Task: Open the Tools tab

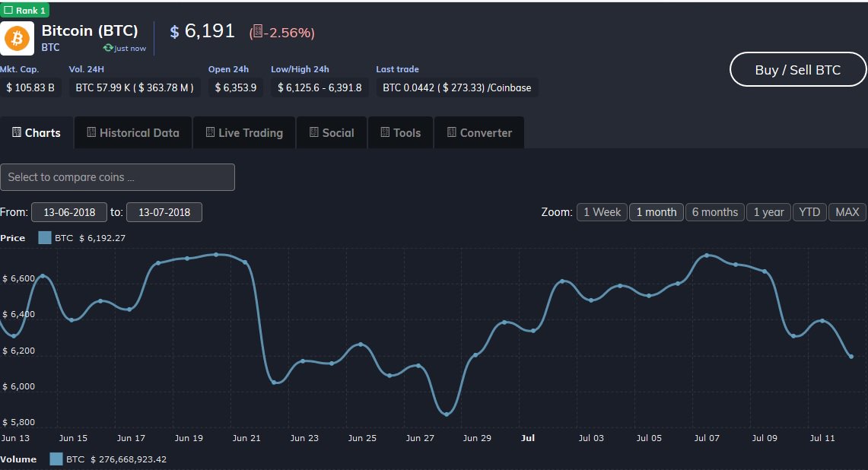Action: (400, 132)
